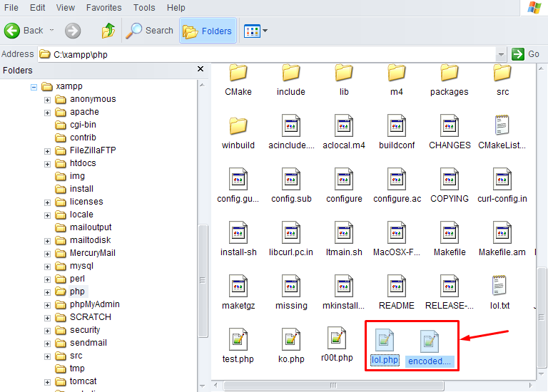
Task: Open the Back history dropdown arrow
Action: 51,31
